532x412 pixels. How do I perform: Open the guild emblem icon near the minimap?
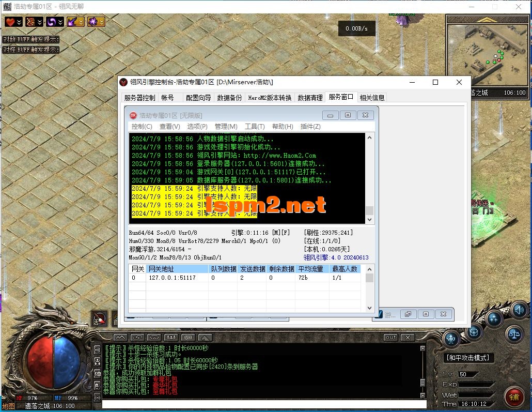coord(474,333)
